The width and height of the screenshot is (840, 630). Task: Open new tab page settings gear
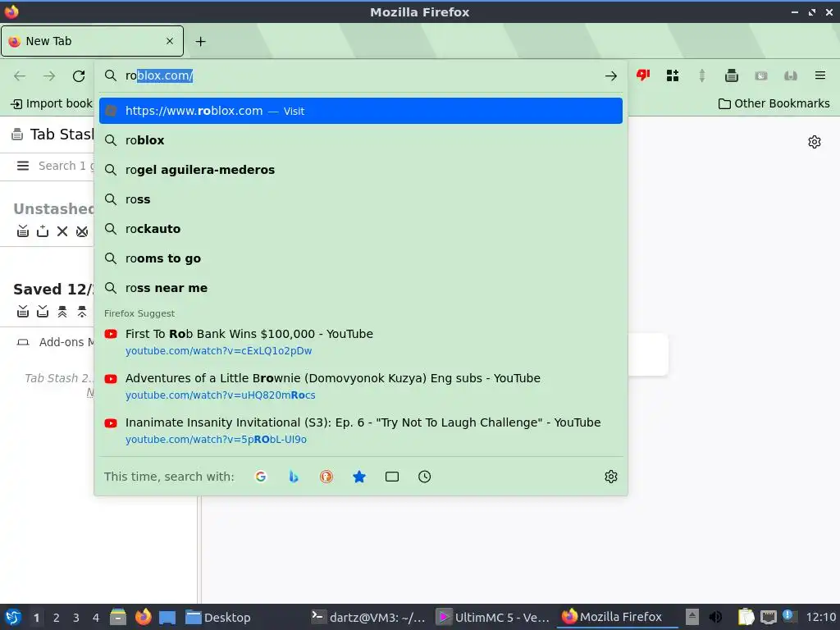[x=815, y=142]
